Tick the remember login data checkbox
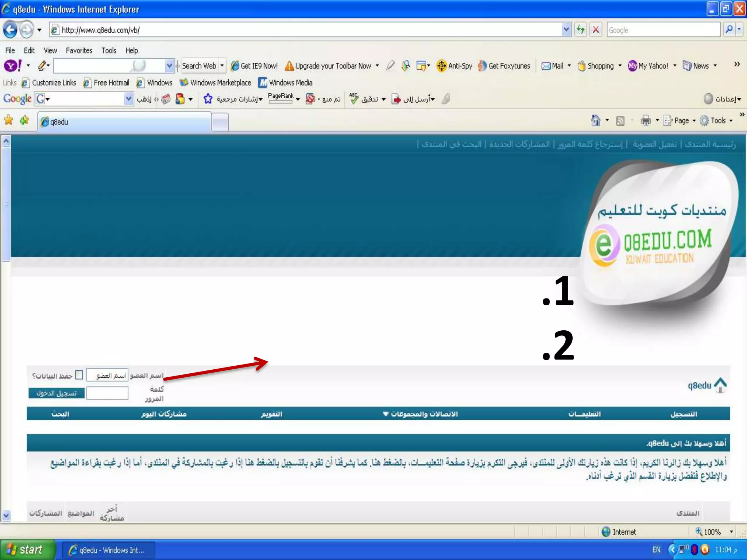The width and height of the screenshot is (747, 560). pyautogui.click(x=79, y=375)
